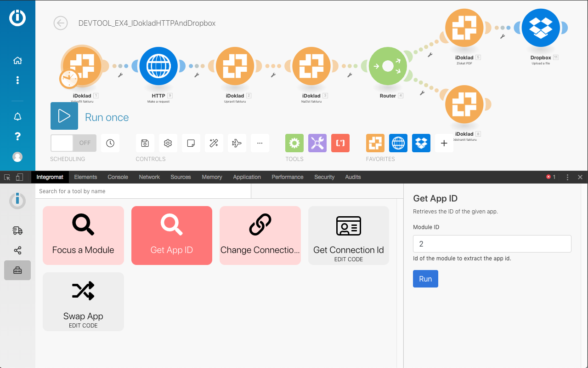Go back using the arrow beside scenario name
The height and width of the screenshot is (368, 588).
coord(61,23)
